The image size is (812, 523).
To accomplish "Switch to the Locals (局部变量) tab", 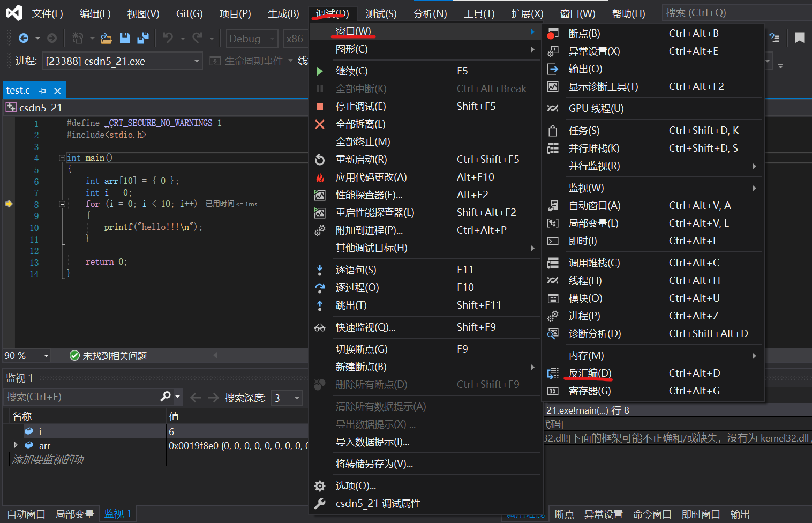I will point(75,514).
